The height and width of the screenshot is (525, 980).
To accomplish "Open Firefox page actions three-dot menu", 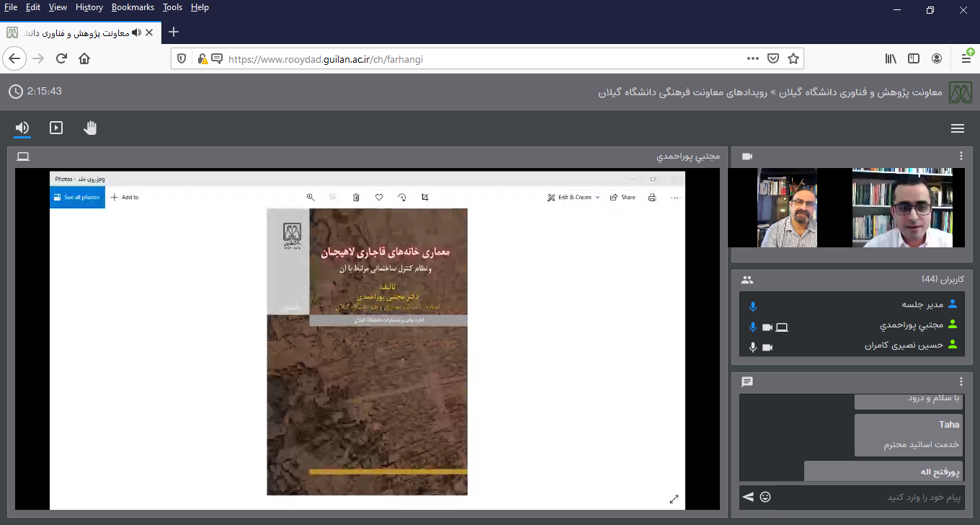I will tap(752, 59).
